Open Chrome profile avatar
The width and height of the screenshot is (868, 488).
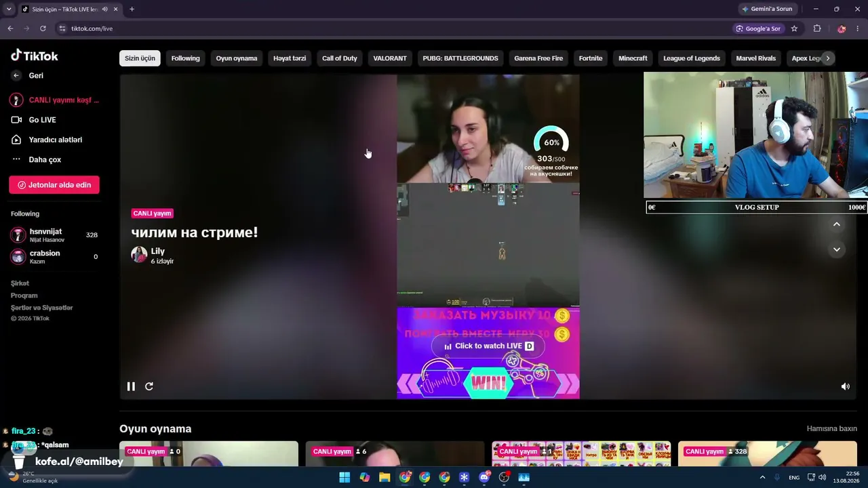coord(842,28)
